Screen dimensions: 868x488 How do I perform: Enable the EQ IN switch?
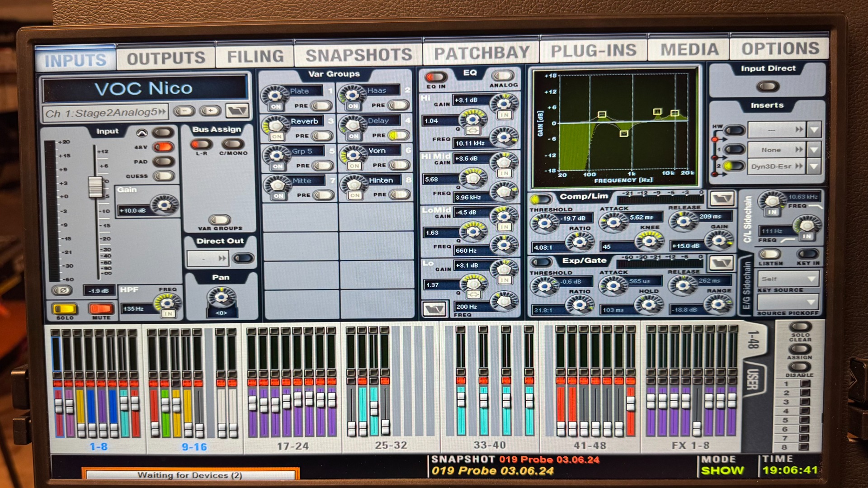[x=435, y=77]
